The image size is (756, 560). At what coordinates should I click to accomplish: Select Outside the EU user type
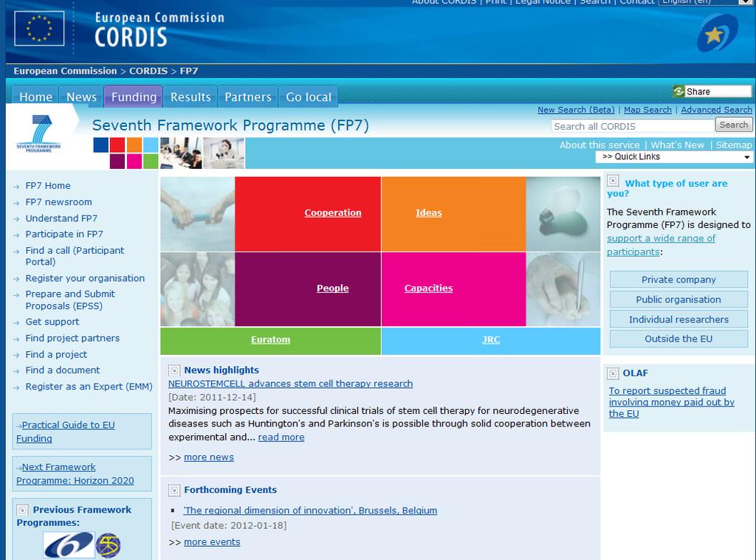click(678, 339)
